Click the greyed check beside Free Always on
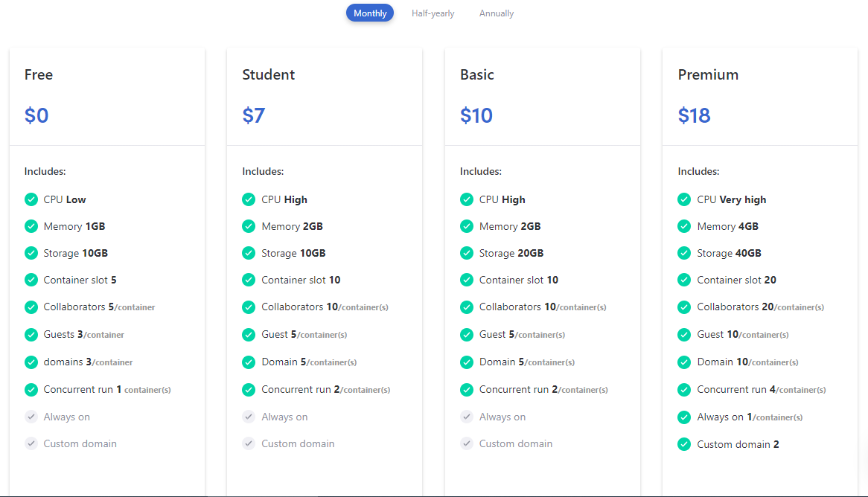Image resolution: width=868 pixels, height=497 pixels. (31, 417)
